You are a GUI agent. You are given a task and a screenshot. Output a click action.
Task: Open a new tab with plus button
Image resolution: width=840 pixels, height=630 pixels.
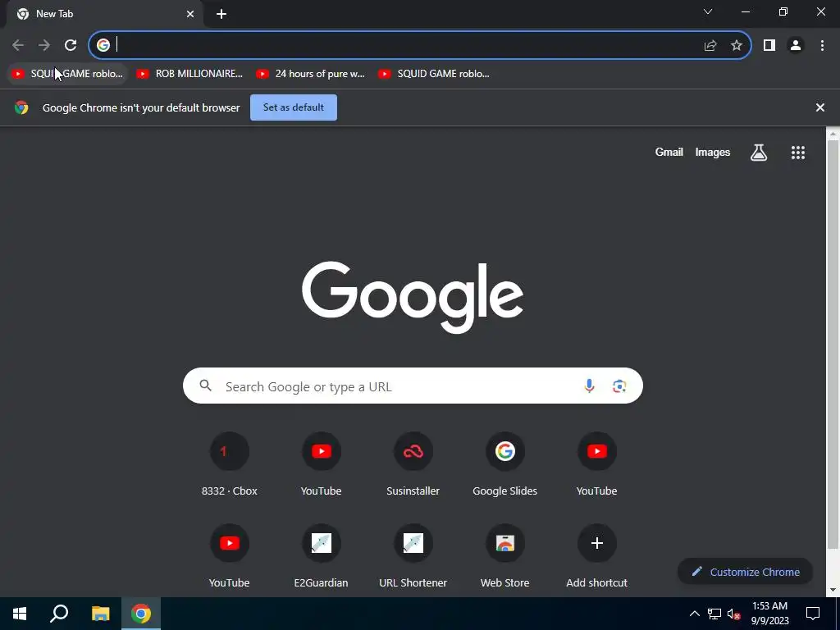click(x=221, y=14)
